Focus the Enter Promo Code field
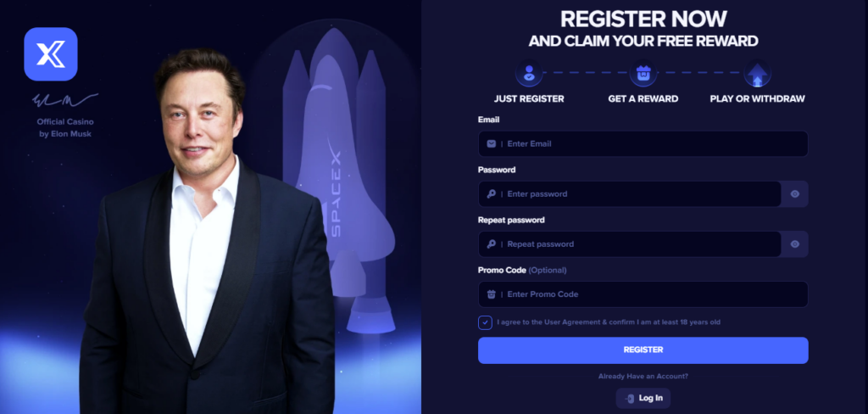 (643, 294)
